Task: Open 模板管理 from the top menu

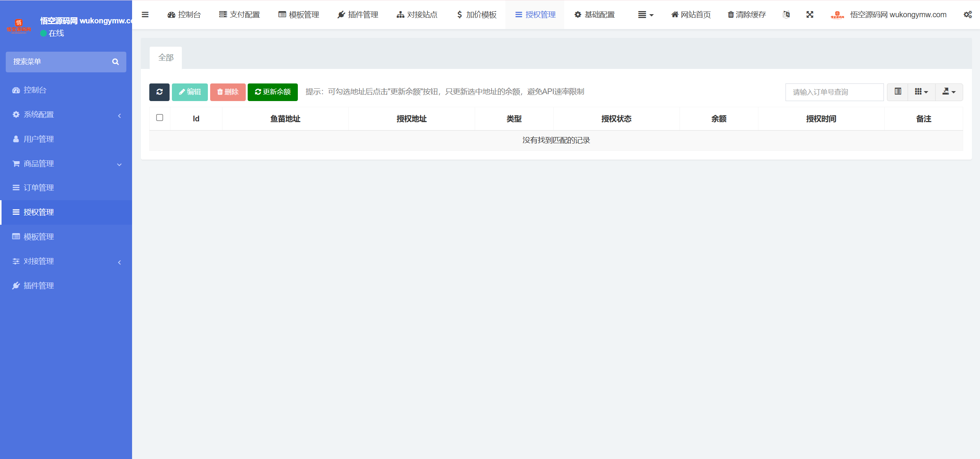Action: (298, 15)
